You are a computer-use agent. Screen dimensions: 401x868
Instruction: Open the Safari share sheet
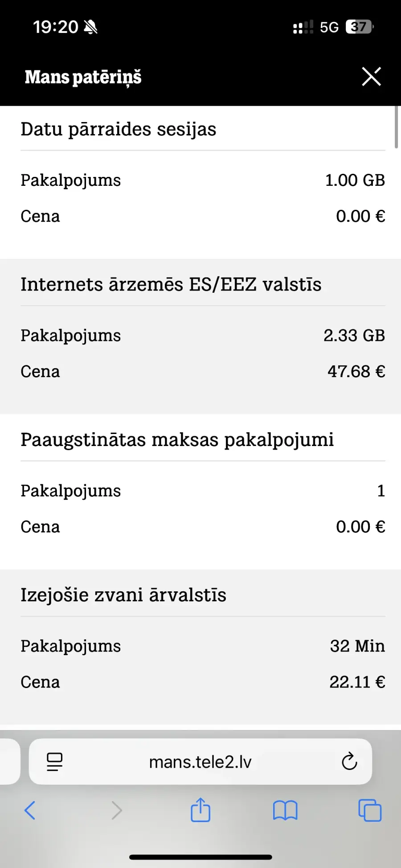tap(200, 810)
